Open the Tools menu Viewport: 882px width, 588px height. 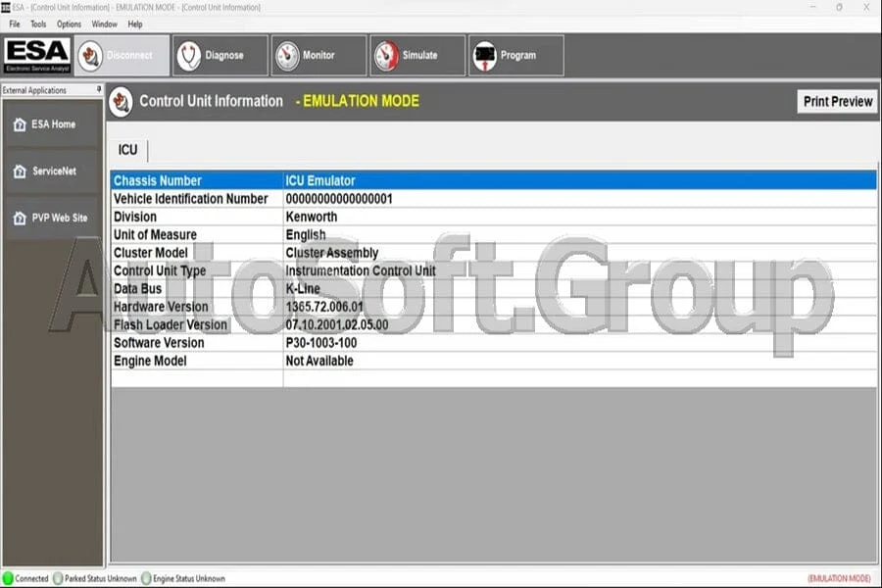[38, 24]
